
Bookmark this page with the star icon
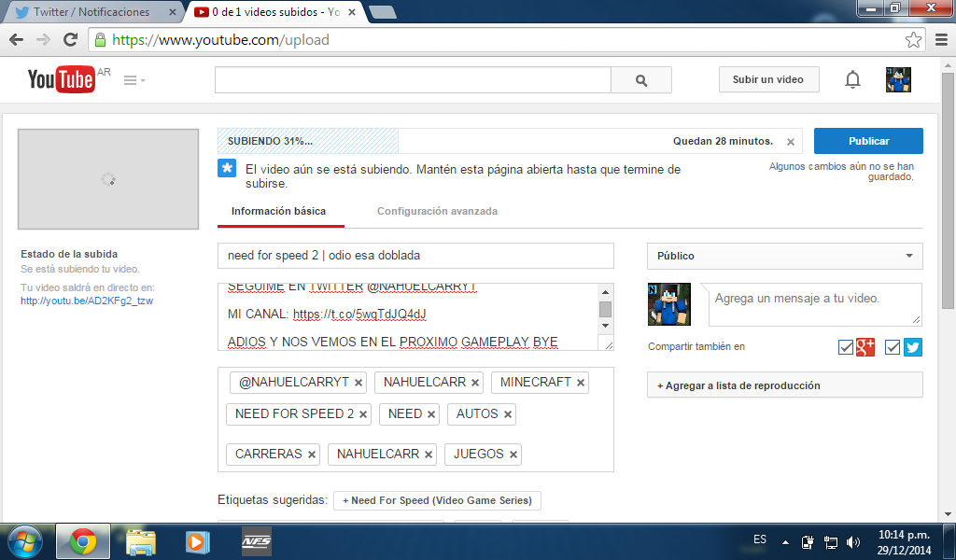[x=913, y=39]
